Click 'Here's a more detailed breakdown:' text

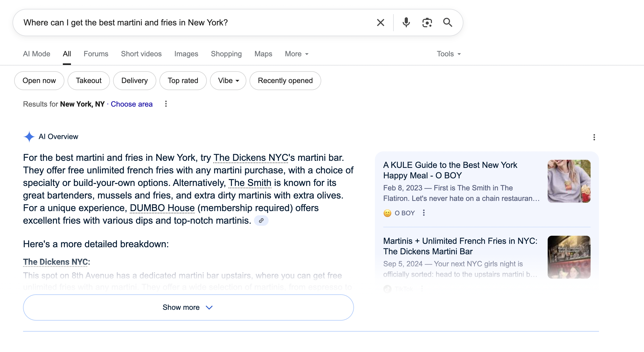(96, 244)
